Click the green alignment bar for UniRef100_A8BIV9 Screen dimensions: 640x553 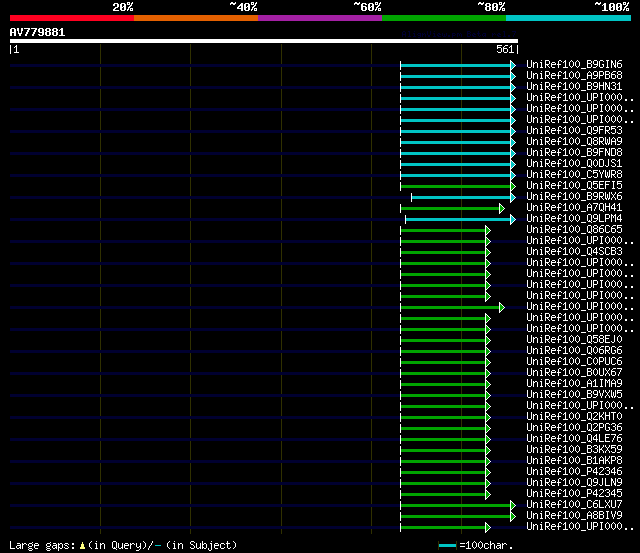(x=456, y=517)
